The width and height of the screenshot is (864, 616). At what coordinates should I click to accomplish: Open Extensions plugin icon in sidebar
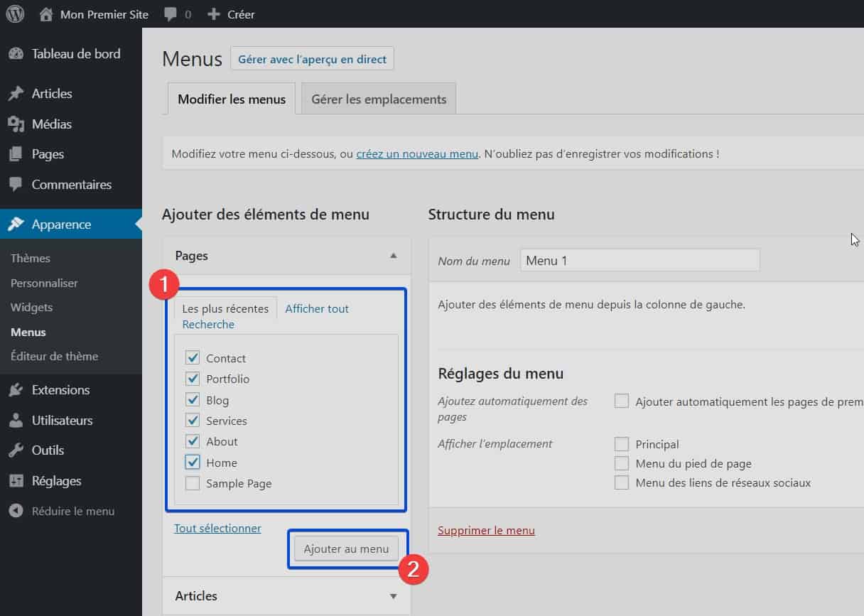(16, 390)
